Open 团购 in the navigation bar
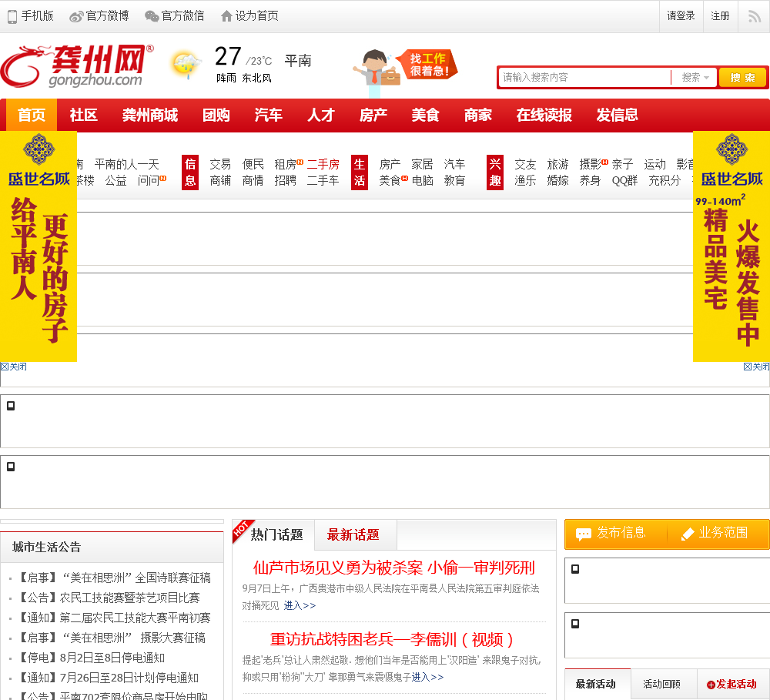 coord(216,115)
